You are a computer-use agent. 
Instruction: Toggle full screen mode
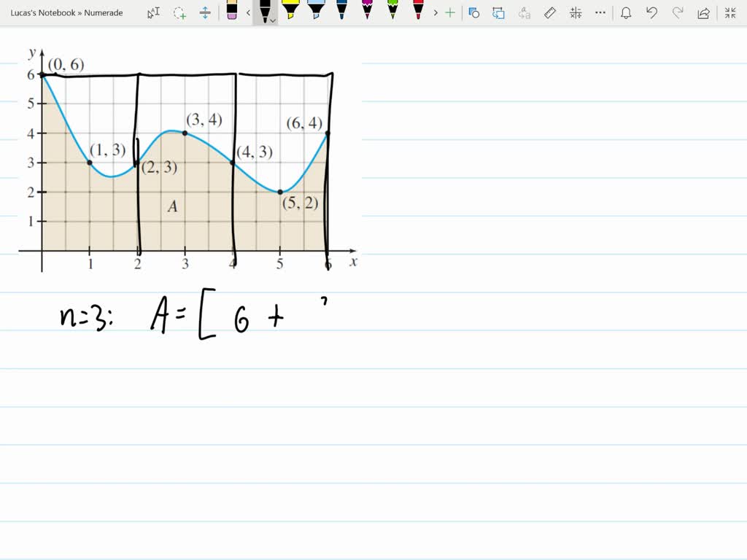(x=729, y=12)
